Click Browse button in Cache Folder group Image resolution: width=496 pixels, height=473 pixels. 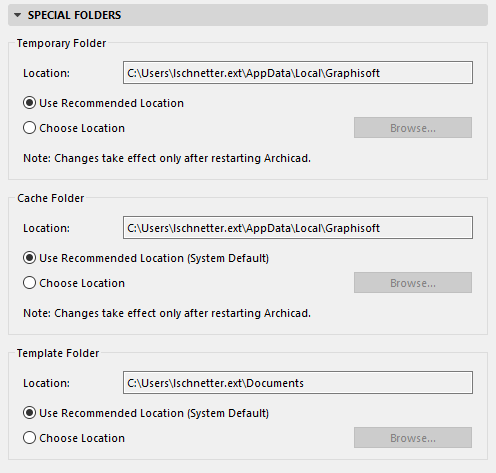(x=413, y=283)
